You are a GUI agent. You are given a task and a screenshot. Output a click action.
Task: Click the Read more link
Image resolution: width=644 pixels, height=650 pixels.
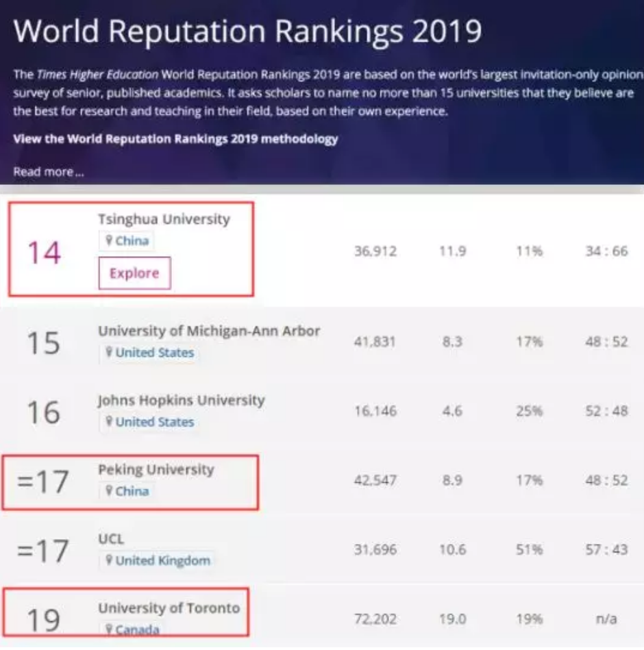[x=49, y=172]
